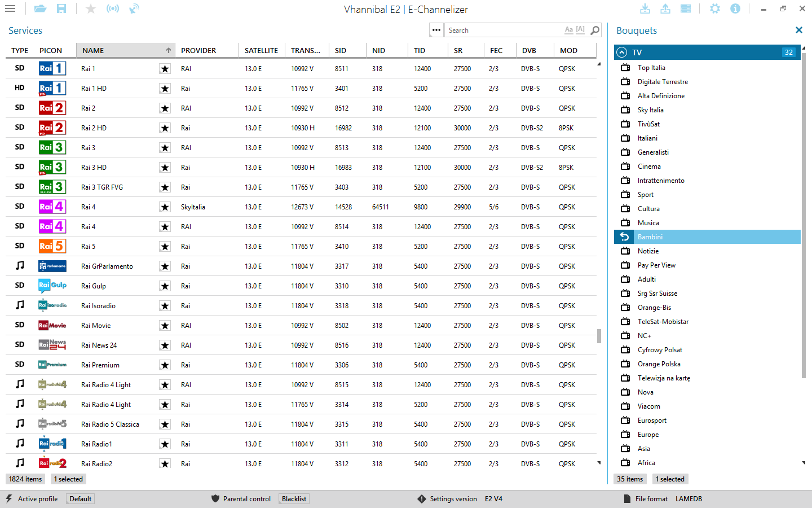Click the upload to receiver icon
Screen dimensions: 812x508
(x=665, y=9)
